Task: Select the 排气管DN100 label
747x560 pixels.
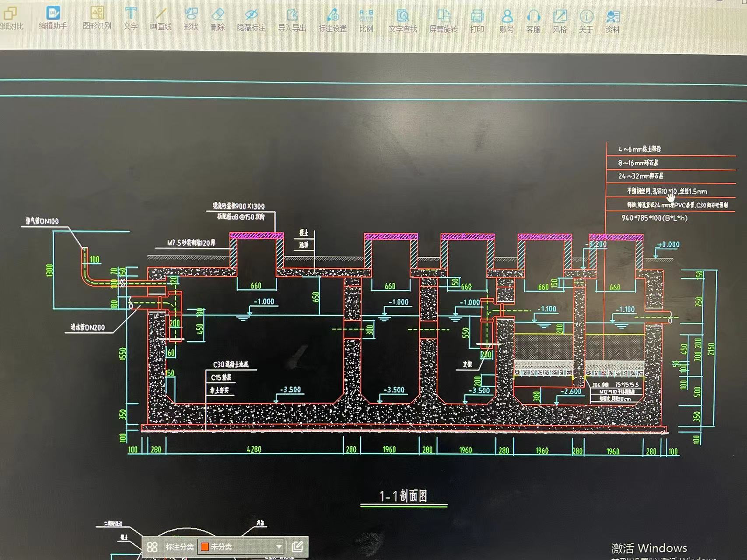Action: (x=42, y=221)
